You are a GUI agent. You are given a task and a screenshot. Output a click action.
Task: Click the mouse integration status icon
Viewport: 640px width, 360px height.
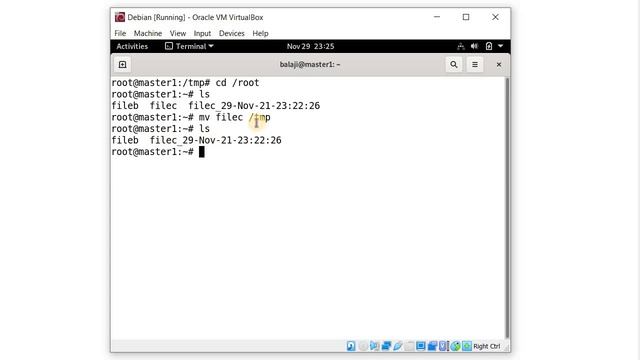[x=456, y=346]
